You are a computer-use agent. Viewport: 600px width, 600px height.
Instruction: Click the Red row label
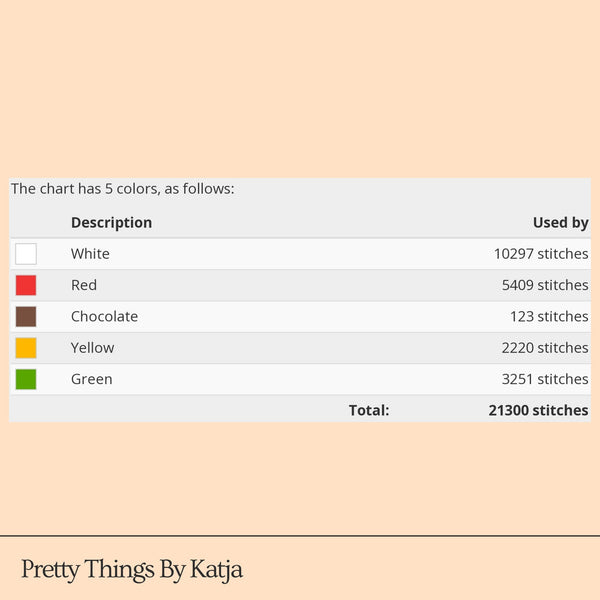click(x=84, y=285)
